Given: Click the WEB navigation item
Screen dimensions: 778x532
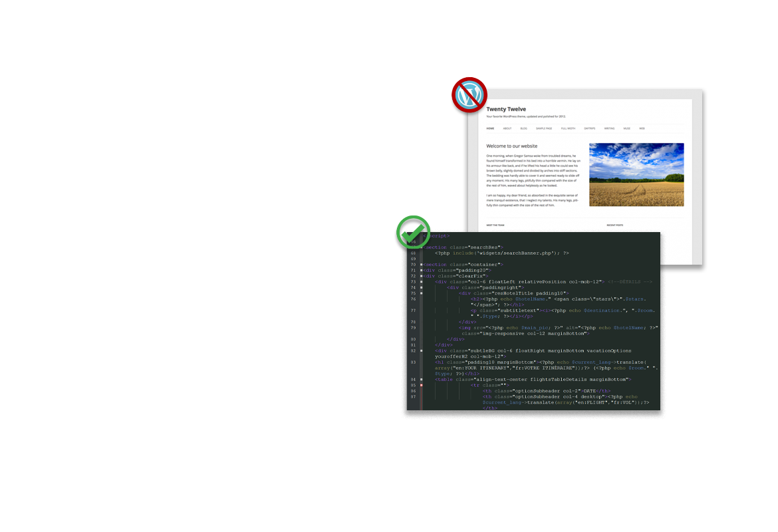Looking at the screenshot, I should click(x=642, y=128).
